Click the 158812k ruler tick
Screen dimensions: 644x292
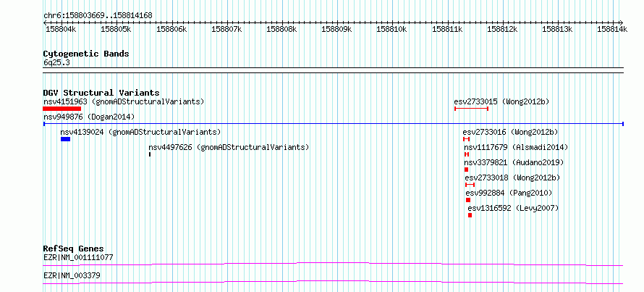tap(503, 29)
